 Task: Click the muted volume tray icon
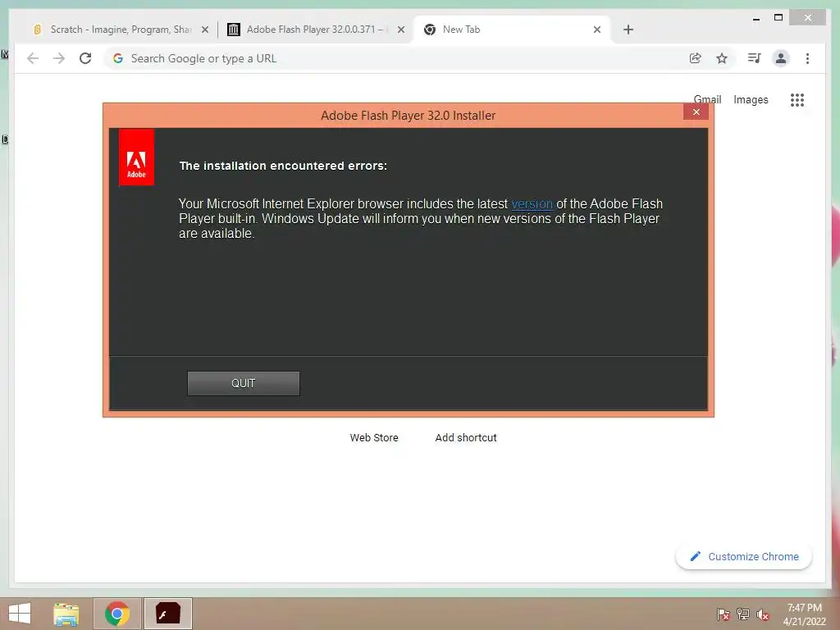[763, 614]
